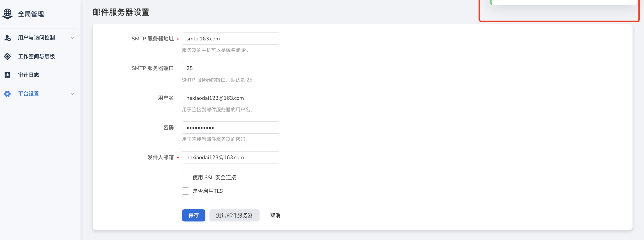Focus the 密码 input field
The width and height of the screenshot is (644, 240).
230,128
